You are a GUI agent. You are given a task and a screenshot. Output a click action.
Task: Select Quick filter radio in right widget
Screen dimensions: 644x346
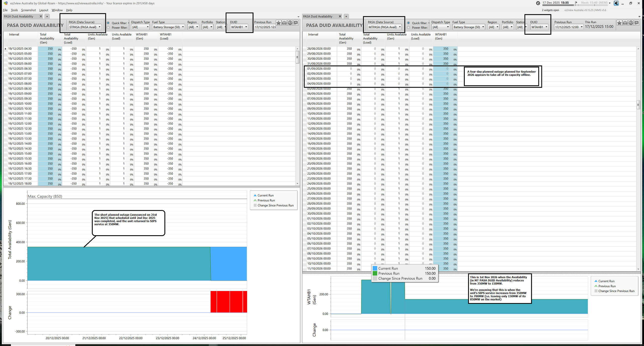409,23
